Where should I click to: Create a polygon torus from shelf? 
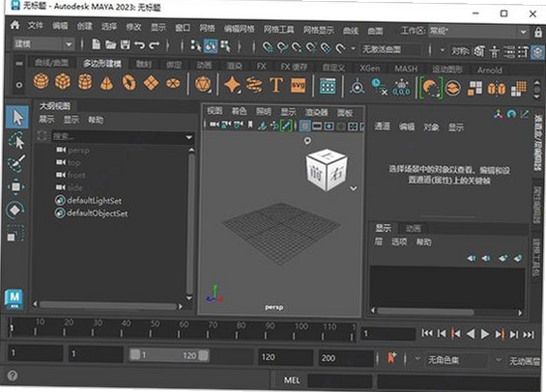pos(129,83)
